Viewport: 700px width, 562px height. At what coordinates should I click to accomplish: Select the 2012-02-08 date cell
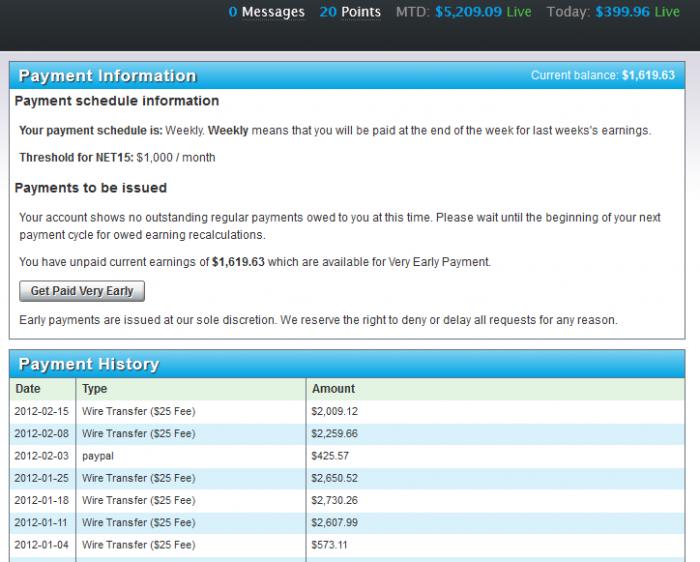tap(42, 433)
